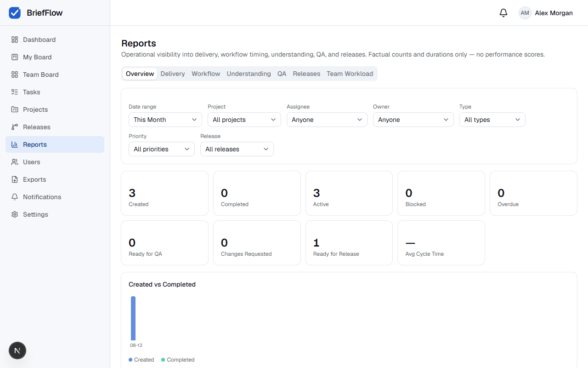This screenshot has width=588, height=368.
Task: Click the Completed legend dot in the chart
Action: point(163,360)
